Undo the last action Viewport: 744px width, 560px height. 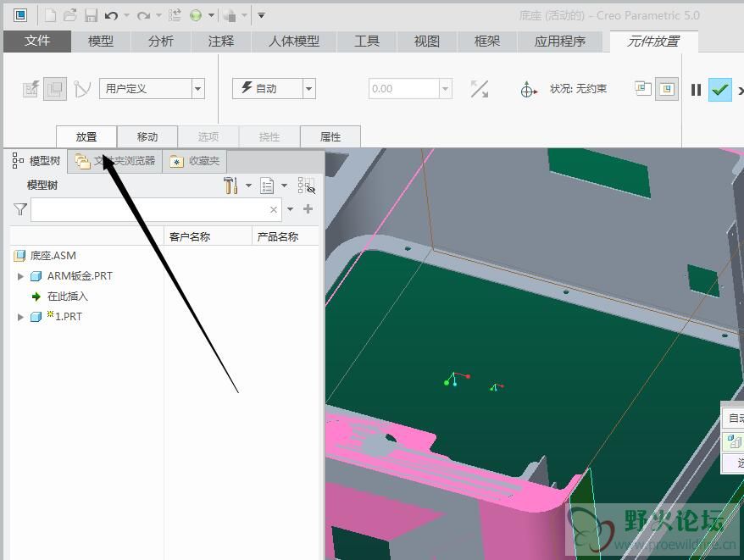[112, 15]
